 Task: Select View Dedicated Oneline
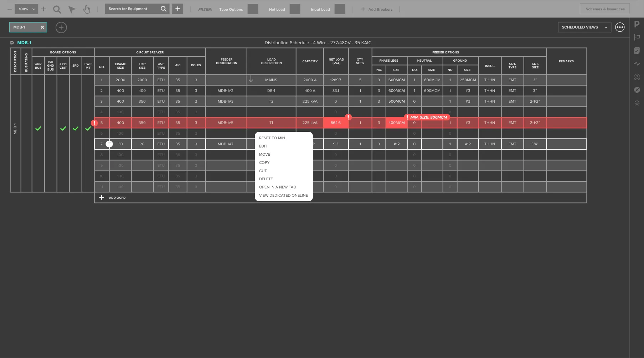click(x=283, y=195)
